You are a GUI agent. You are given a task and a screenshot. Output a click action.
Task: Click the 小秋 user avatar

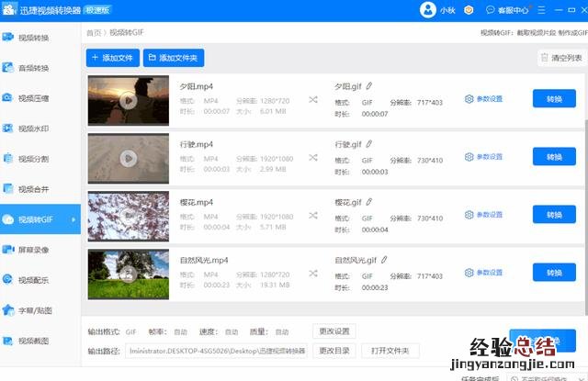click(427, 10)
